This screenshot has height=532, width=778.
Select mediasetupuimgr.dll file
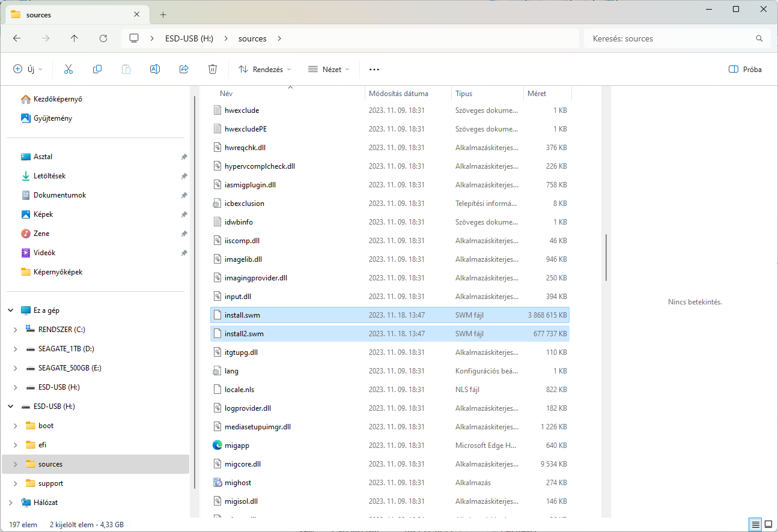point(390,427)
